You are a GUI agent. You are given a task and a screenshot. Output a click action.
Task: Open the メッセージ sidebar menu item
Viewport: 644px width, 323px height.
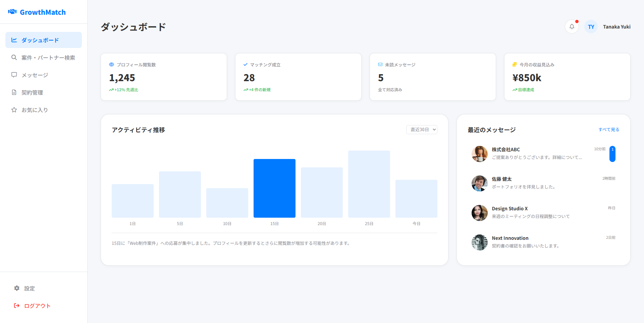click(35, 75)
